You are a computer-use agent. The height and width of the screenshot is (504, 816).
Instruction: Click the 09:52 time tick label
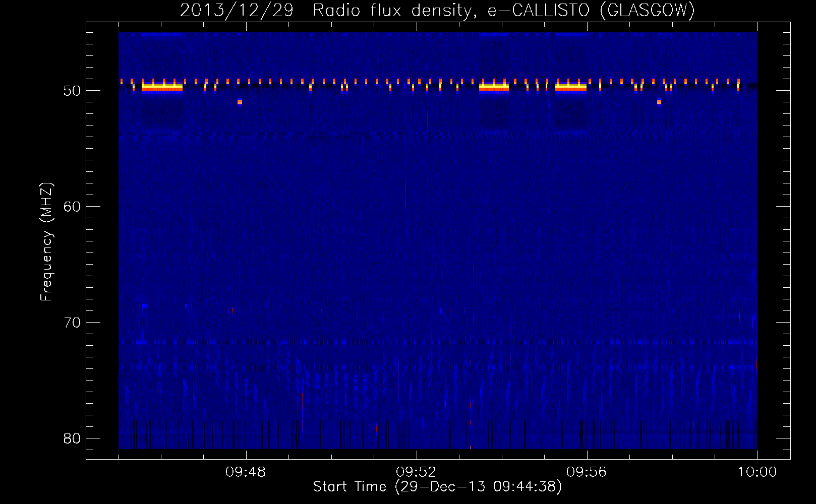tap(416, 472)
